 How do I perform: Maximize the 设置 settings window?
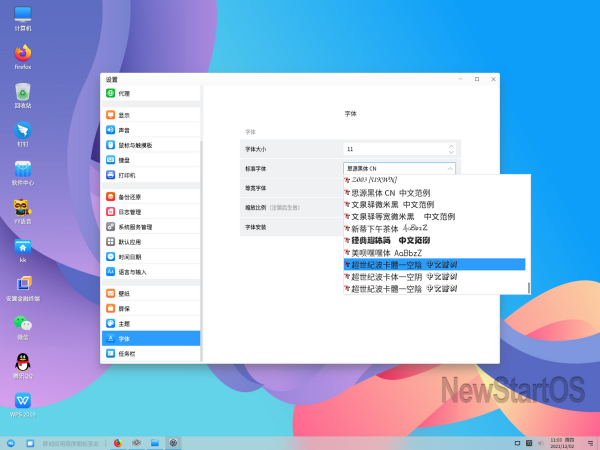[477, 79]
